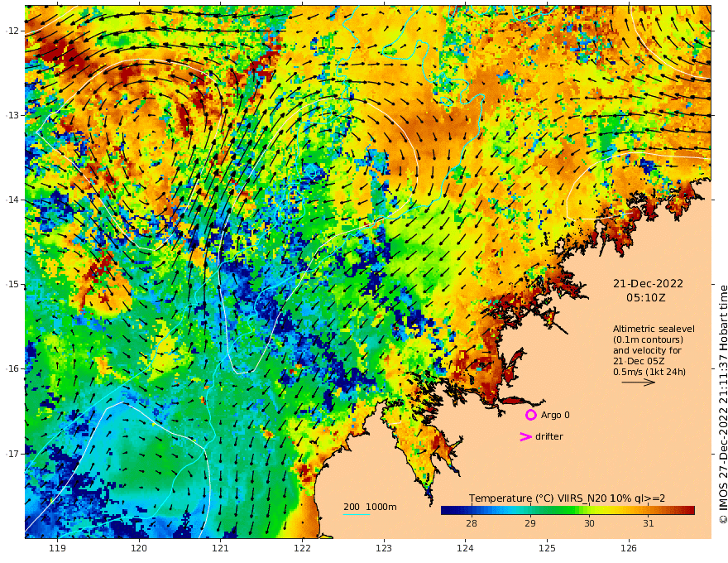Screen dimensions: 728x563
Task: Click the IMOS copyright timestamp text
Action: (x=722, y=404)
